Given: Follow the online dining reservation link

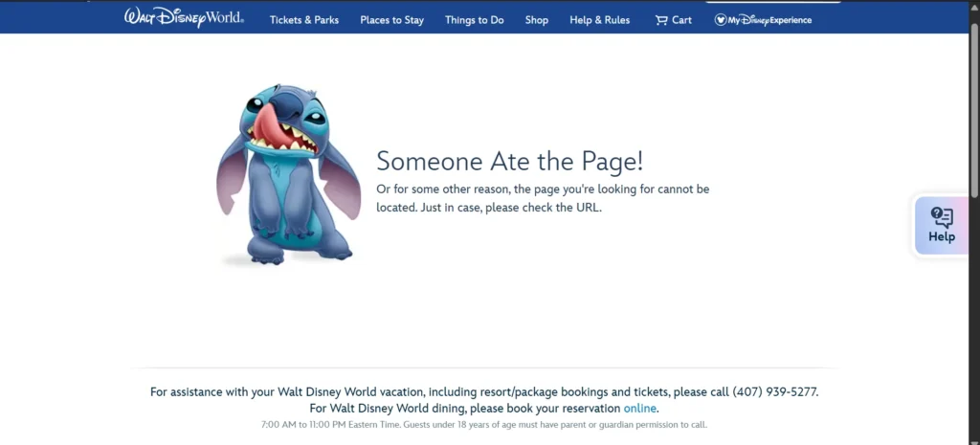Looking at the screenshot, I should 640,409.
